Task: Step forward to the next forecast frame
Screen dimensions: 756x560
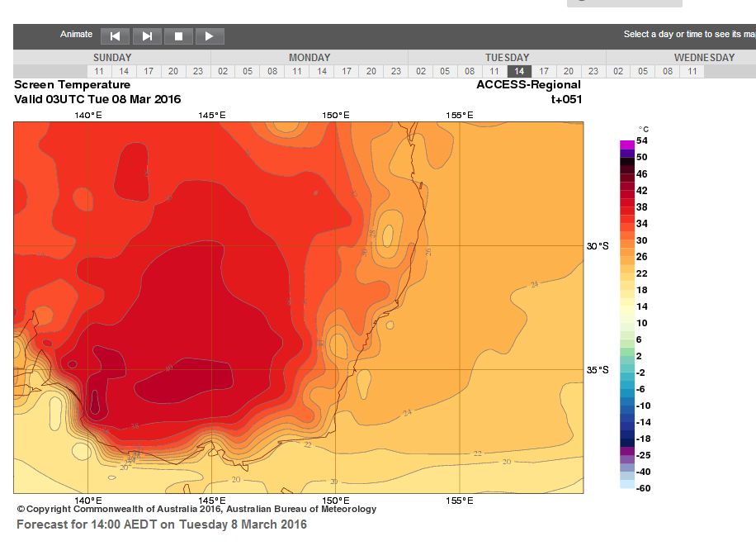Action: click(x=147, y=36)
